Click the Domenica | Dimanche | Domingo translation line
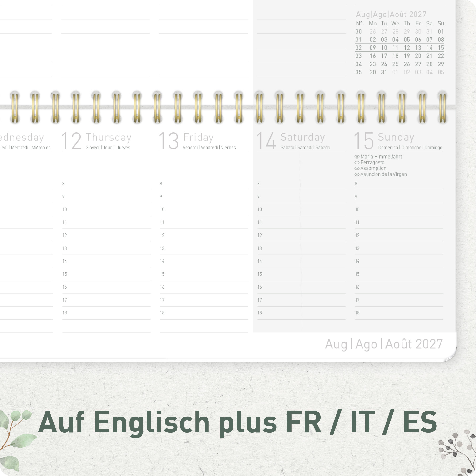476x476 pixels. 410,148
